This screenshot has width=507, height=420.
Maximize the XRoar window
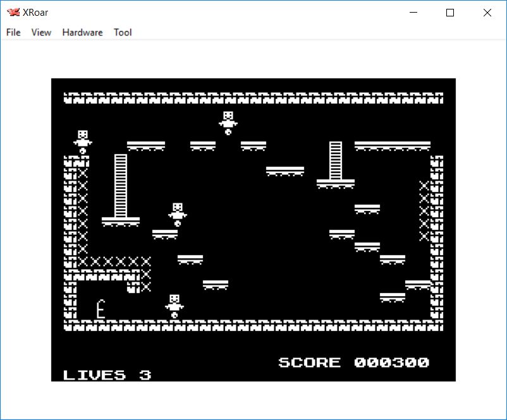tap(450, 13)
